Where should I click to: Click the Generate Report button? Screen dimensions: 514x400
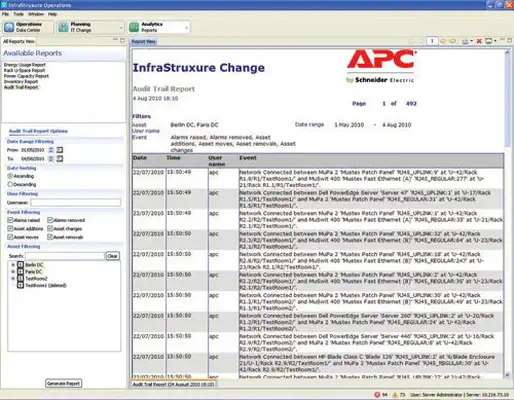point(63,383)
